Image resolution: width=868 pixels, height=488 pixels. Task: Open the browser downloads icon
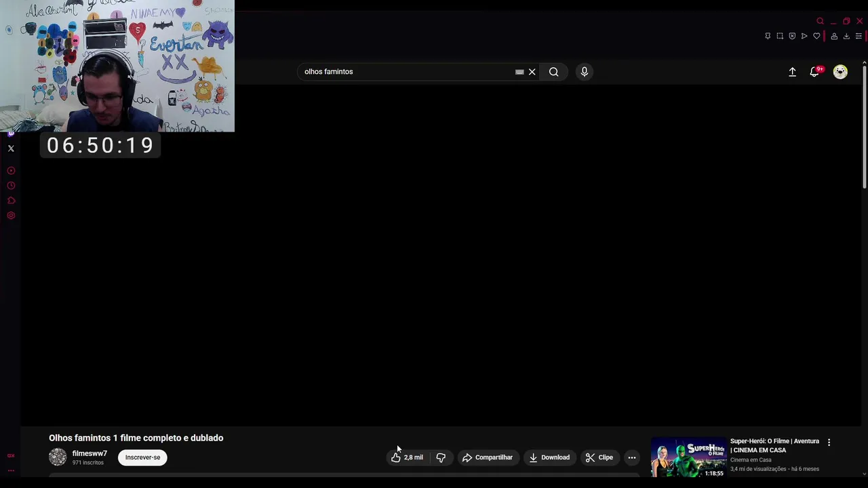coord(846,36)
